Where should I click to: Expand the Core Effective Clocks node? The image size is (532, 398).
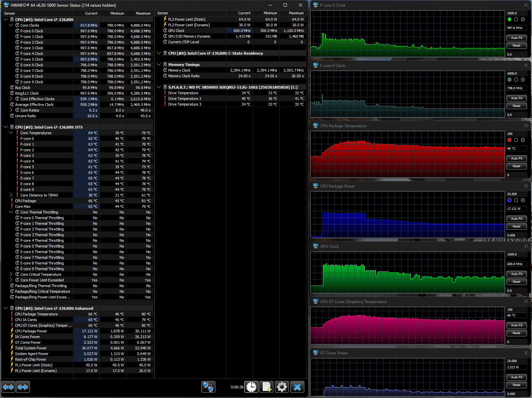coord(11,99)
